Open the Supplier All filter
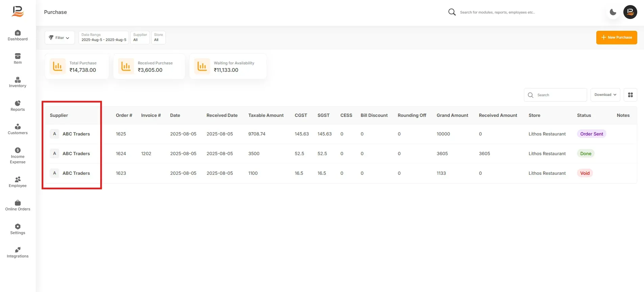This screenshot has height=292, width=644. [x=140, y=38]
